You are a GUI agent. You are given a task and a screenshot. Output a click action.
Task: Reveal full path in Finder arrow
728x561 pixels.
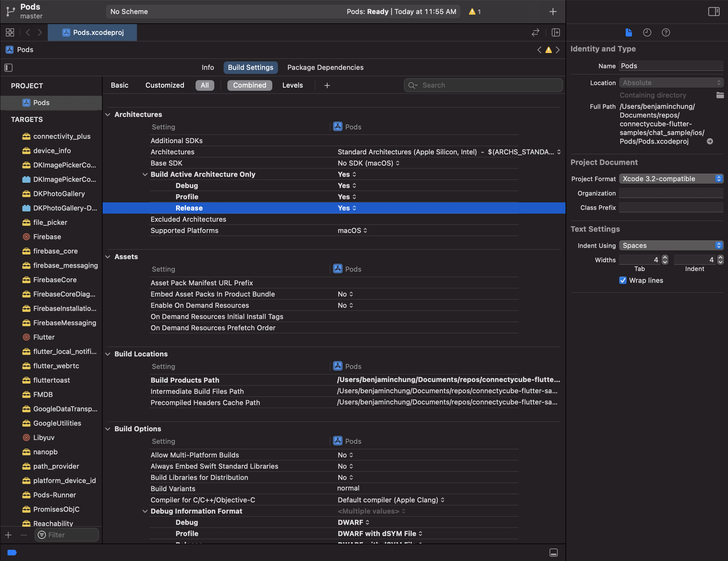(x=710, y=141)
